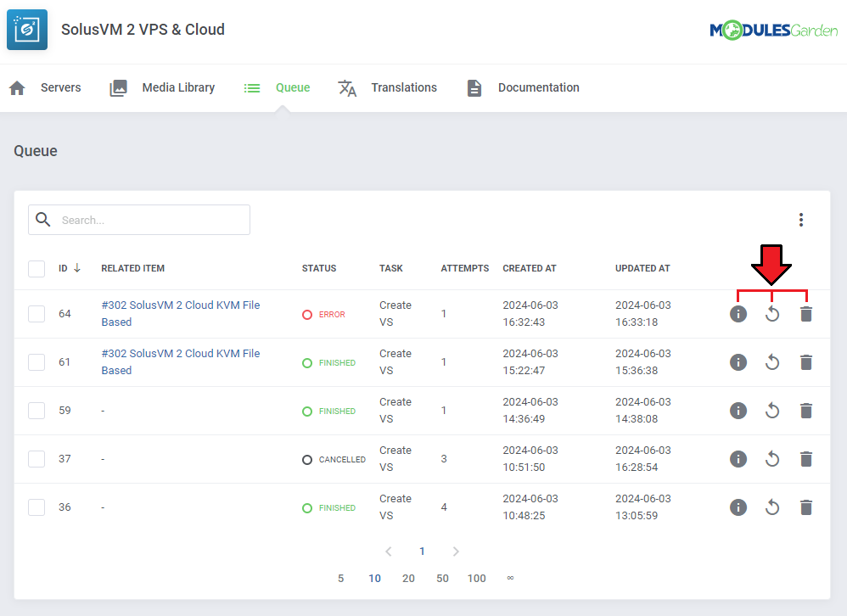Go to the next page chevron
Viewport: 847px width, 616px height.
[x=456, y=552]
